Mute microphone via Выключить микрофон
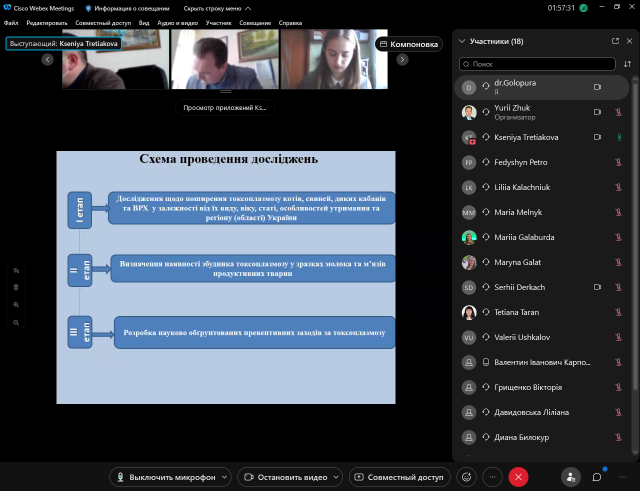Viewport: 640px width, 491px height. coord(167,477)
